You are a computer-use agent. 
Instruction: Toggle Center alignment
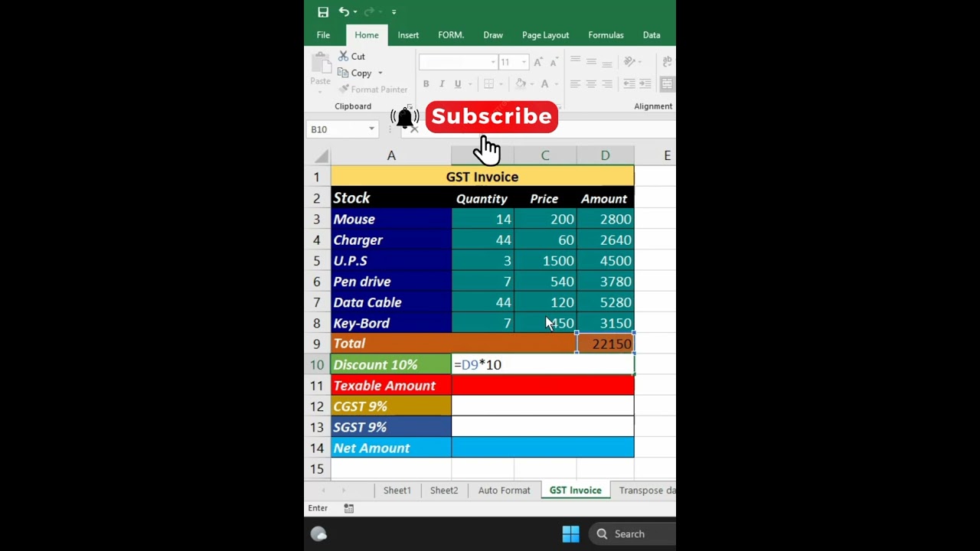tap(591, 84)
